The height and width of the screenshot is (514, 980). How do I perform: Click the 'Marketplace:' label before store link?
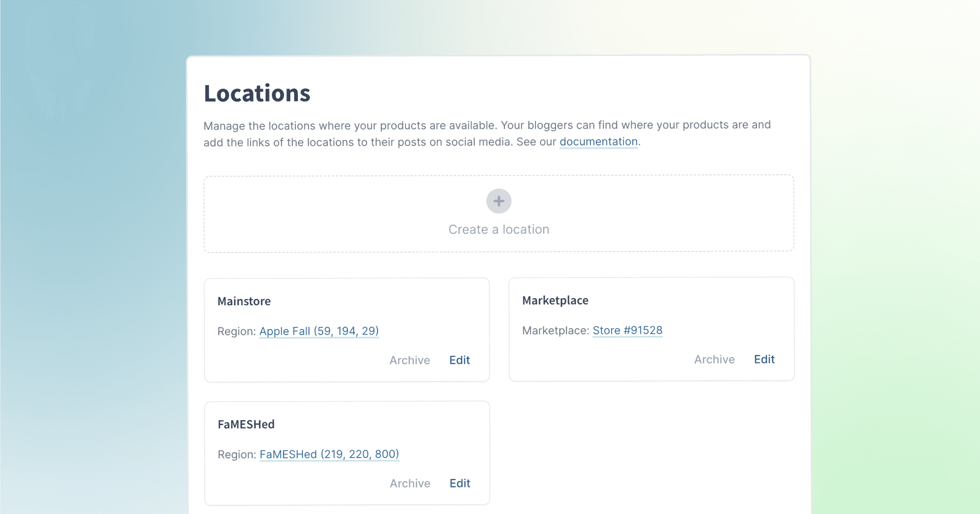[556, 331]
